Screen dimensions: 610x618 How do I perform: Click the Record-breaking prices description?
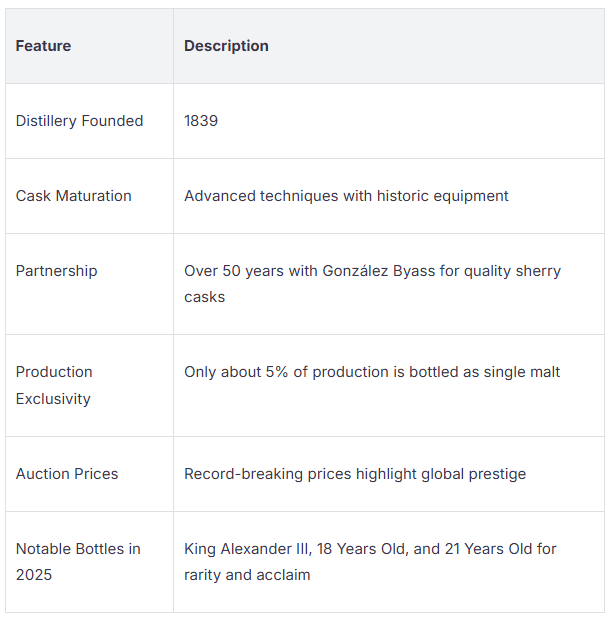point(354,474)
